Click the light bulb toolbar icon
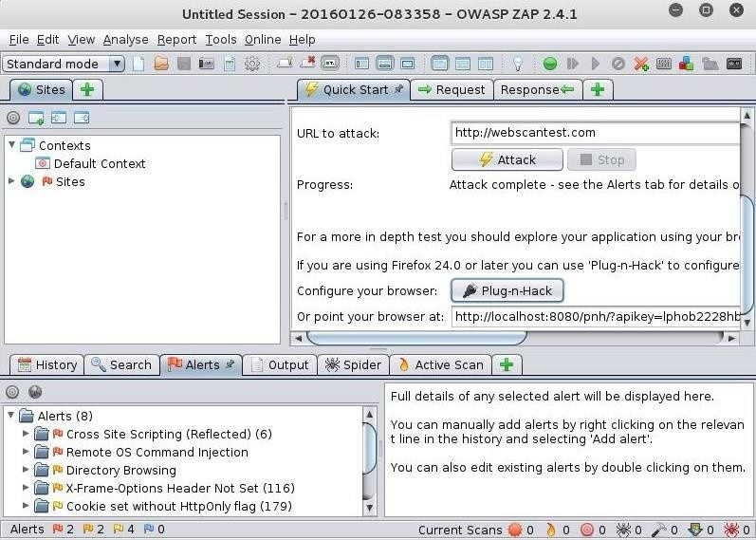Image resolution: width=756 pixels, height=540 pixels. [517, 64]
